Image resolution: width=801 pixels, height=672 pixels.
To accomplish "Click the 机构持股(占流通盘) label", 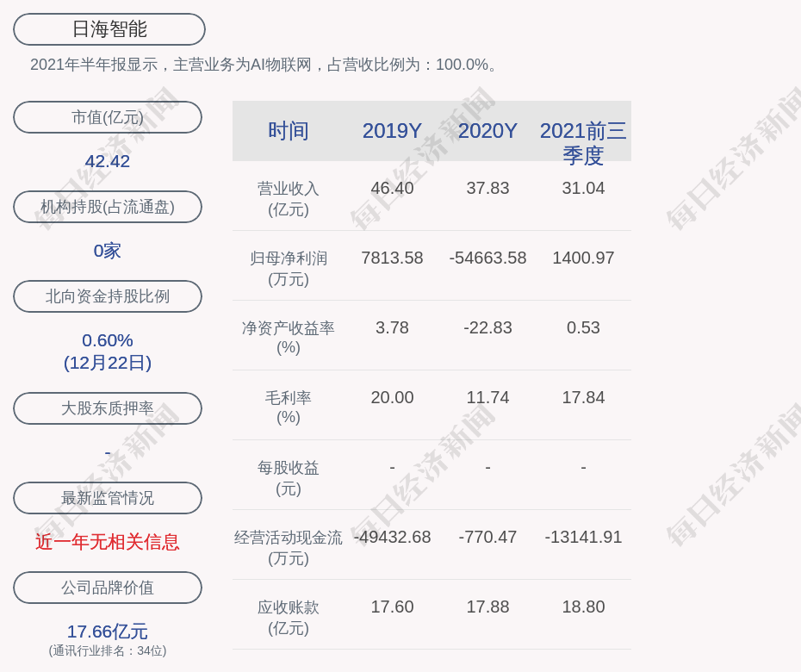I will [x=108, y=207].
